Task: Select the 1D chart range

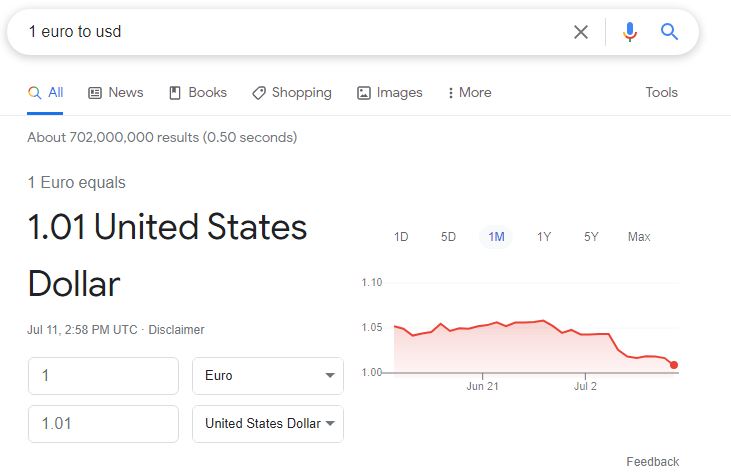Action: point(401,237)
